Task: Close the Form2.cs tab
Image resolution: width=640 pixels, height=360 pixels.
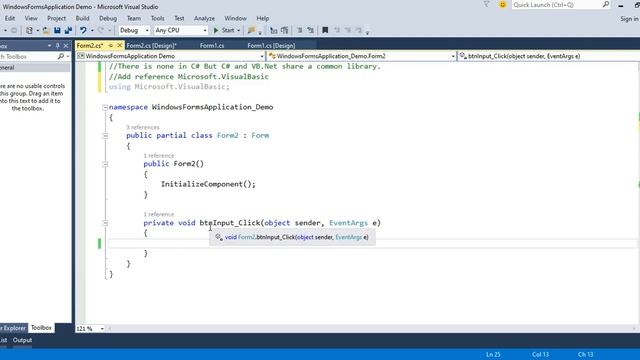Action: coord(120,45)
